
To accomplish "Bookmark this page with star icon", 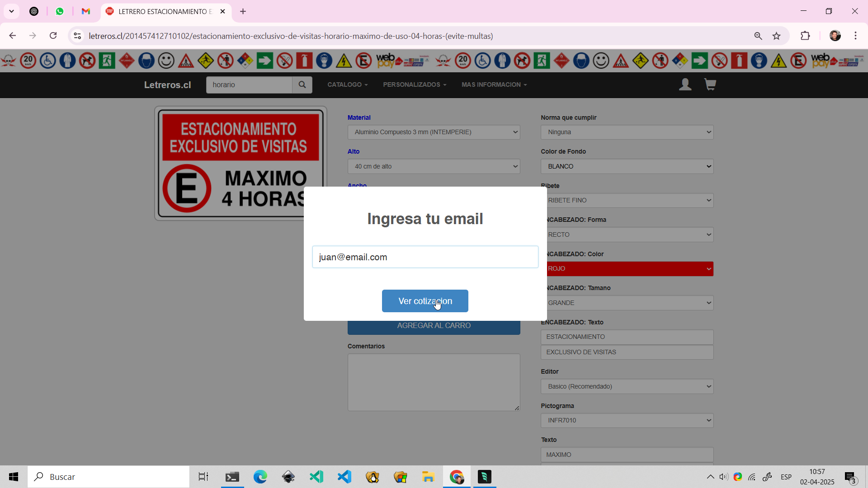I will (776, 36).
